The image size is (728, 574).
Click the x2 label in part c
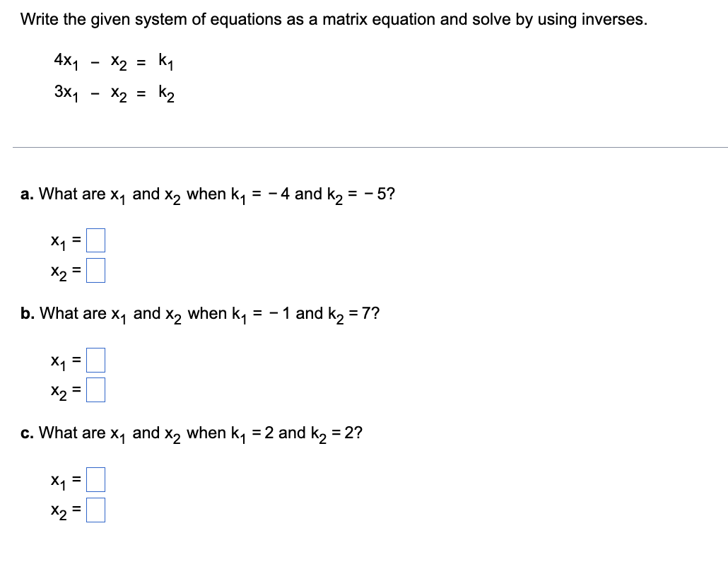click(57, 510)
